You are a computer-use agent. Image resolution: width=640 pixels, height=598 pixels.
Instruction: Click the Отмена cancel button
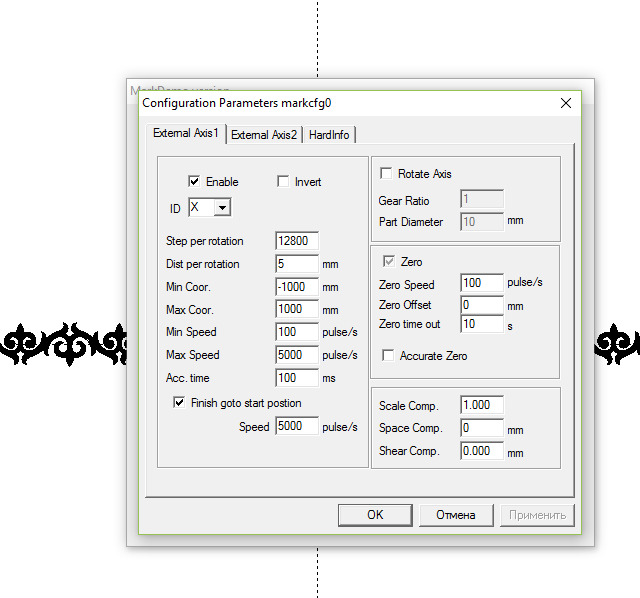coord(455,515)
